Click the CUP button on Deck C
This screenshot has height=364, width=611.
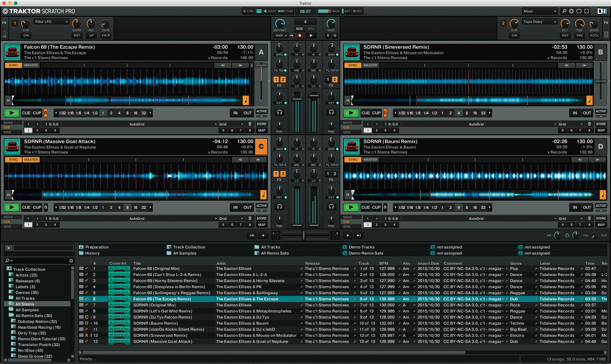(x=37, y=207)
